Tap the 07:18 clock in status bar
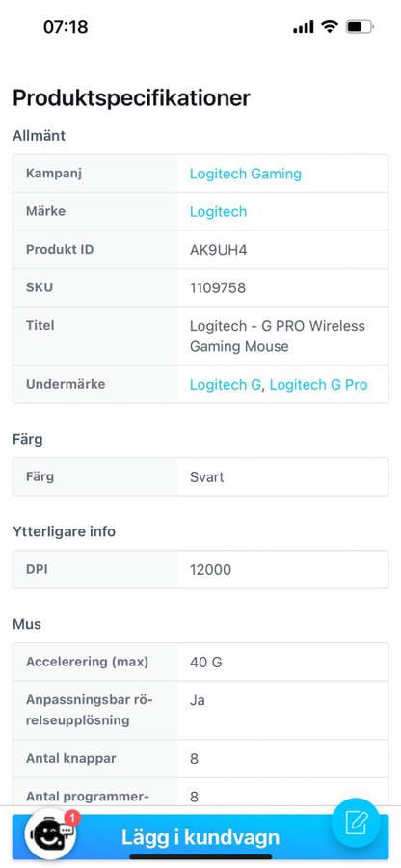This screenshot has height=868, width=401. 66,27
